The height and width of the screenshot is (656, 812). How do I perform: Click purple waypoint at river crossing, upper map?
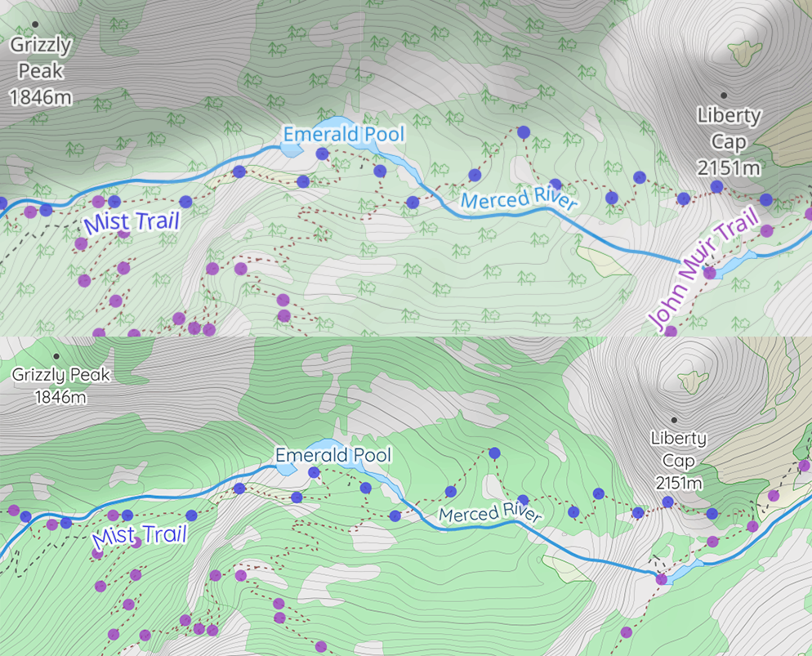click(x=709, y=272)
